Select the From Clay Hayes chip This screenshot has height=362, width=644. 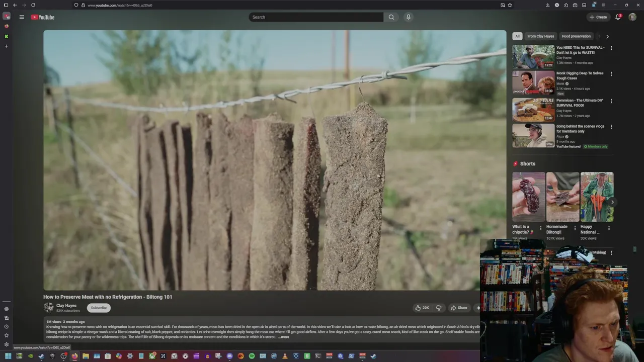541,36
